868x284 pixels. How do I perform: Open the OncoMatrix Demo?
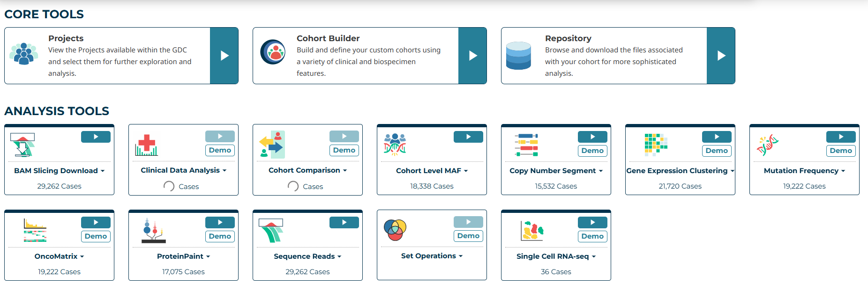point(96,236)
